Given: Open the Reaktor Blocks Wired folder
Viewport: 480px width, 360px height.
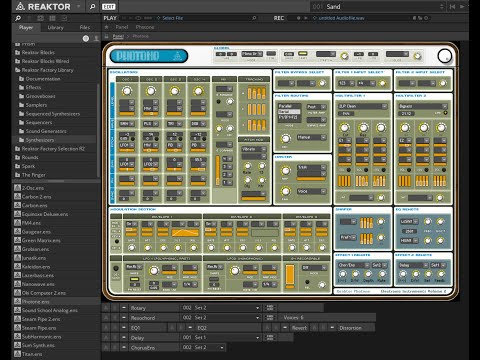Looking at the screenshot, I should point(45,61).
